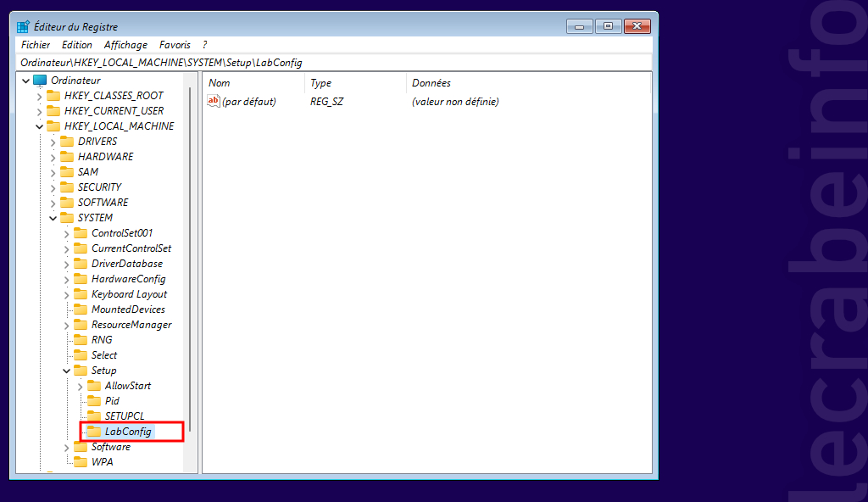Viewport: 868px width, 502px height.
Task: Collapse the Setup key chevron
Action: 66,371
